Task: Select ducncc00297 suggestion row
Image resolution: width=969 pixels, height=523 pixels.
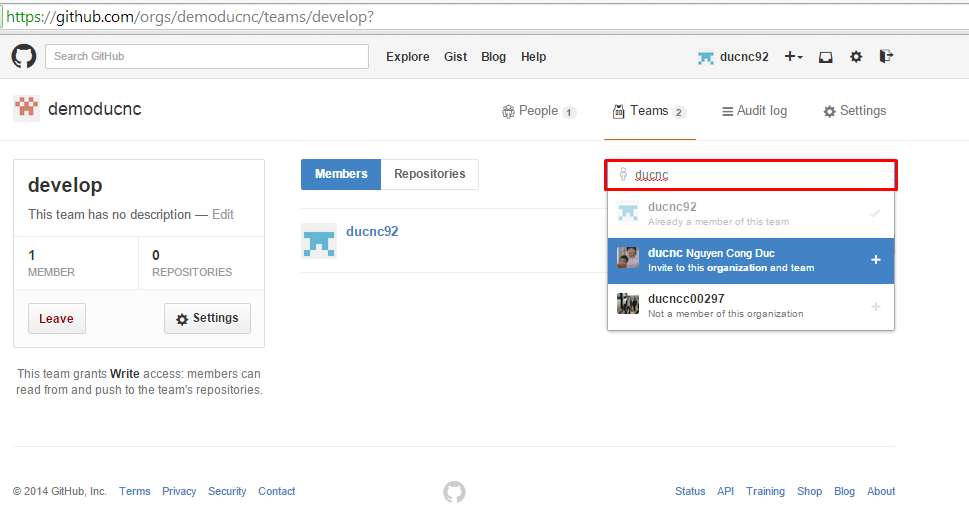Action: coord(751,307)
